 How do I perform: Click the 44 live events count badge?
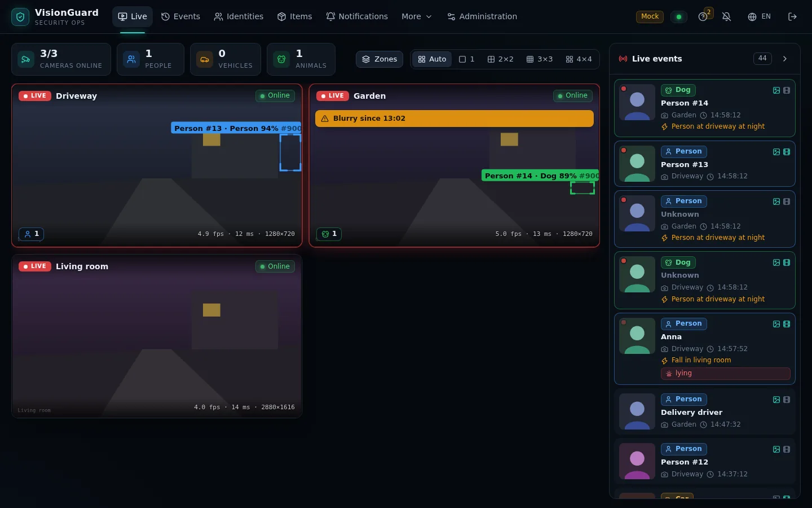point(762,59)
